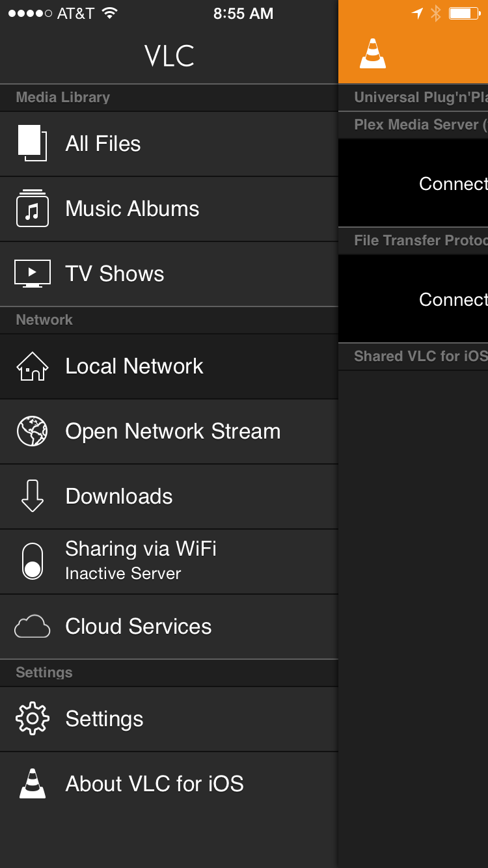Tap the Music Albums note icon
The image size is (488, 868).
click(32, 209)
